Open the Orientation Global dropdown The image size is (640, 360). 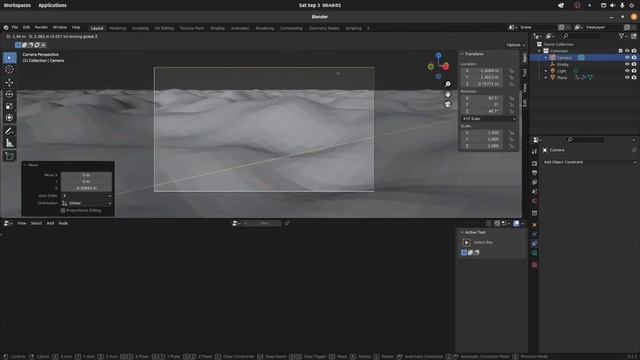[87, 203]
